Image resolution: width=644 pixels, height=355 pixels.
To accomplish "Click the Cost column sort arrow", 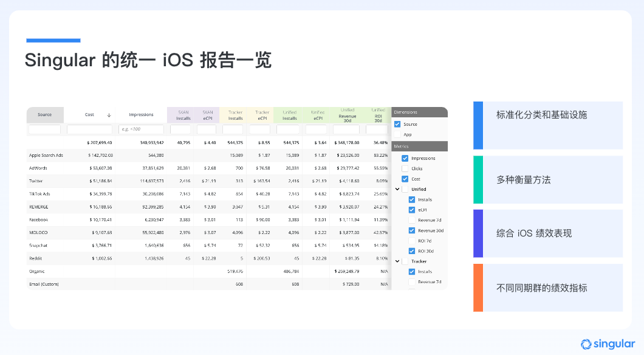I will tap(109, 115).
